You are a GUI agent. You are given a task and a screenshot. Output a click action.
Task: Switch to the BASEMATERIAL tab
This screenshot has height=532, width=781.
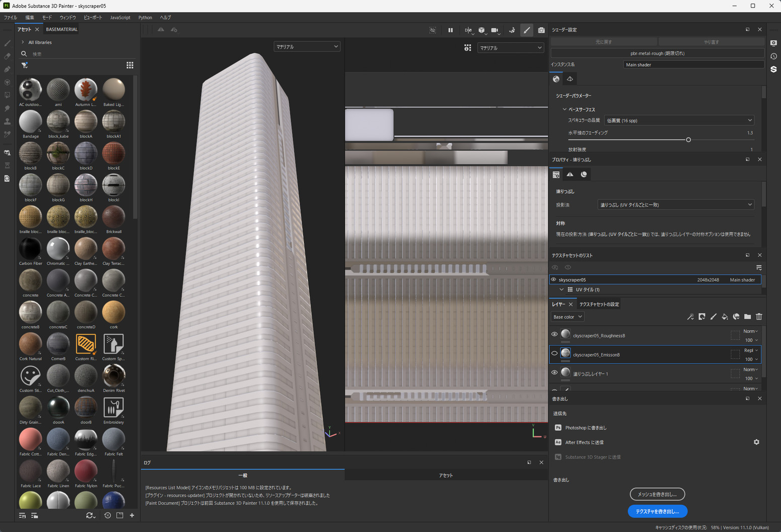coord(61,29)
